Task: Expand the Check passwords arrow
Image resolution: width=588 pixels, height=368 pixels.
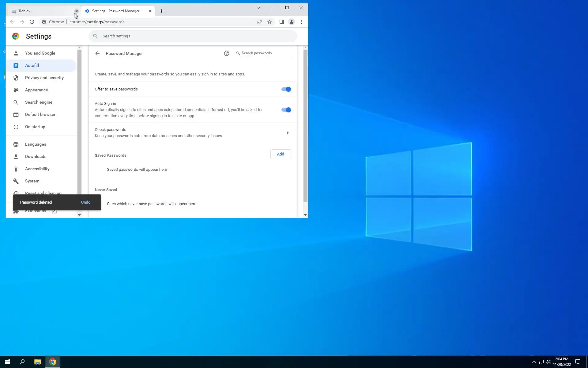Action: pos(288,133)
